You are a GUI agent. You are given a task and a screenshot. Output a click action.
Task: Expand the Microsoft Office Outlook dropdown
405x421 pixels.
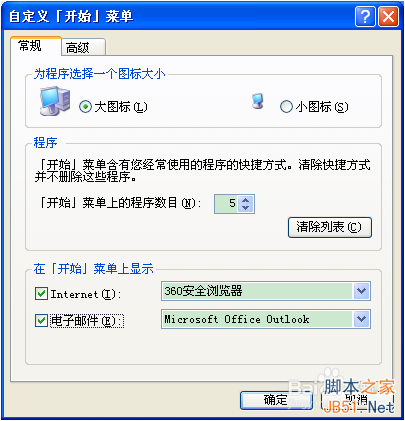[361, 319]
